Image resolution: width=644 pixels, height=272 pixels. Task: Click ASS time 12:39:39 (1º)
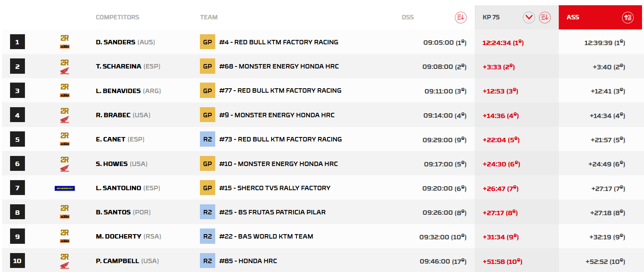[x=605, y=42]
